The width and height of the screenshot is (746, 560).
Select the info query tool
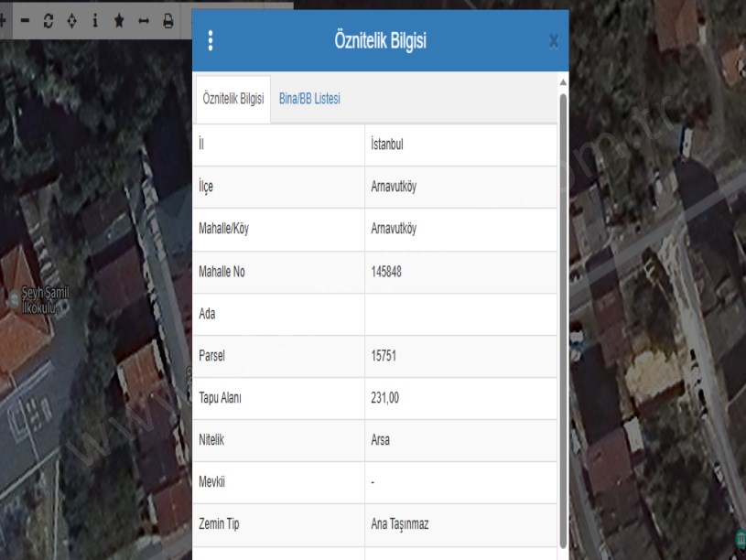click(95, 20)
